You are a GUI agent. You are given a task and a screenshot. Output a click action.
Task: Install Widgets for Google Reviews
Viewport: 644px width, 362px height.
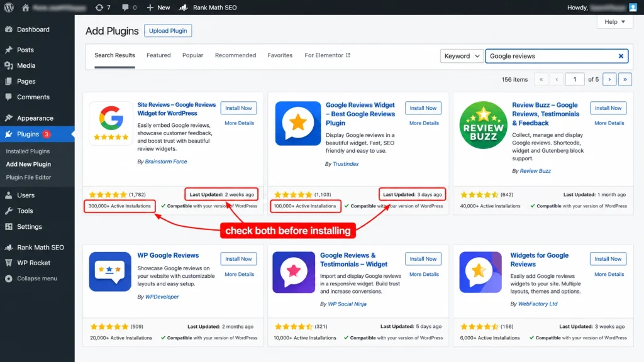[x=608, y=259]
